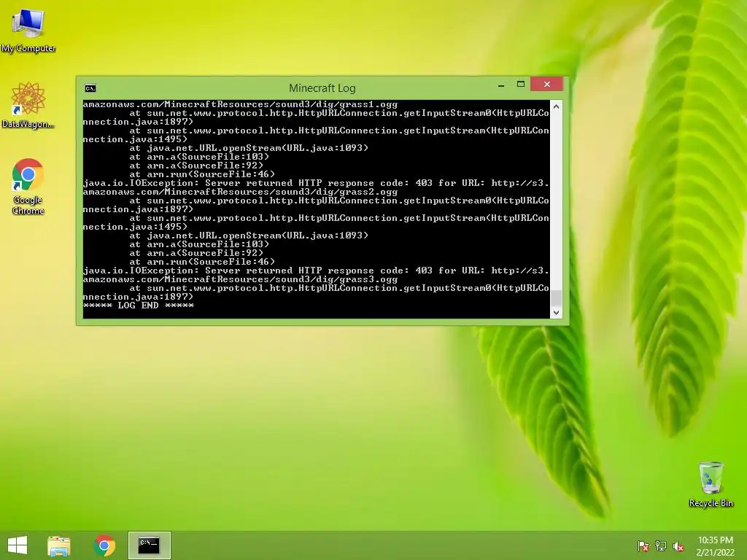Screen dimensions: 747x560
Task: Open the clock showing 10:35 PM
Action: coord(715,546)
